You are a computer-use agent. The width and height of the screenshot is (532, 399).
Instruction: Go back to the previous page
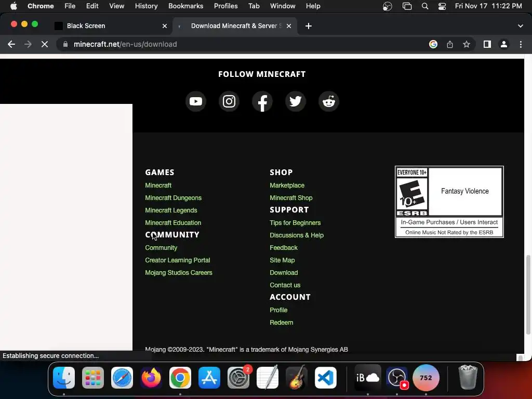pyautogui.click(x=11, y=44)
